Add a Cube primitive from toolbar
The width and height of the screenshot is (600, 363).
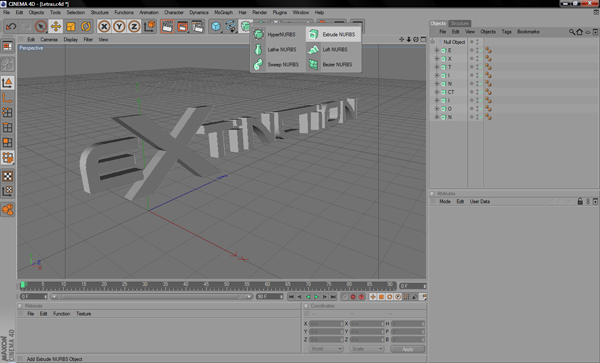pos(216,26)
